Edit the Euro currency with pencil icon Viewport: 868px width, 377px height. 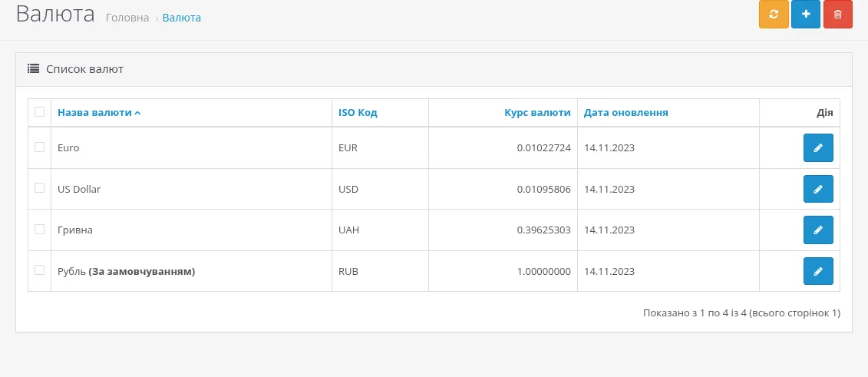pyautogui.click(x=818, y=148)
